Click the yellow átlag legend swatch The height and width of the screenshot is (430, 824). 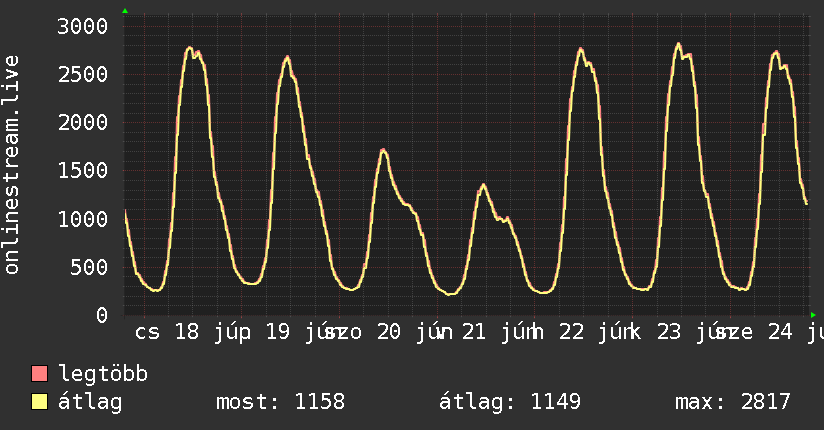39,402
